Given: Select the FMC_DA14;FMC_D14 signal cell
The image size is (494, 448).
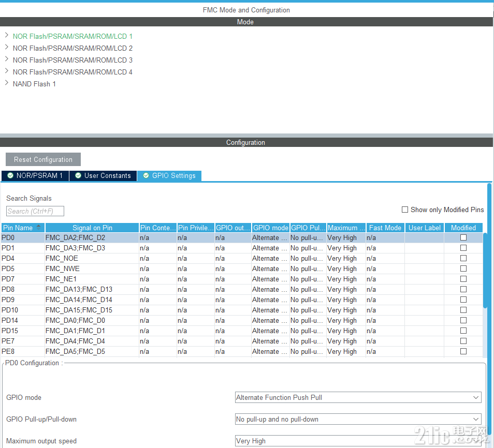Looking at the screenshot, I should click(92, 300).
